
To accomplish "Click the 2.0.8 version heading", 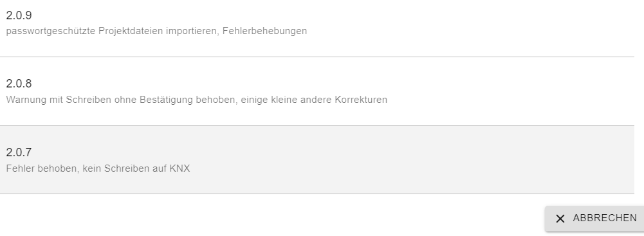I will 19,84.
